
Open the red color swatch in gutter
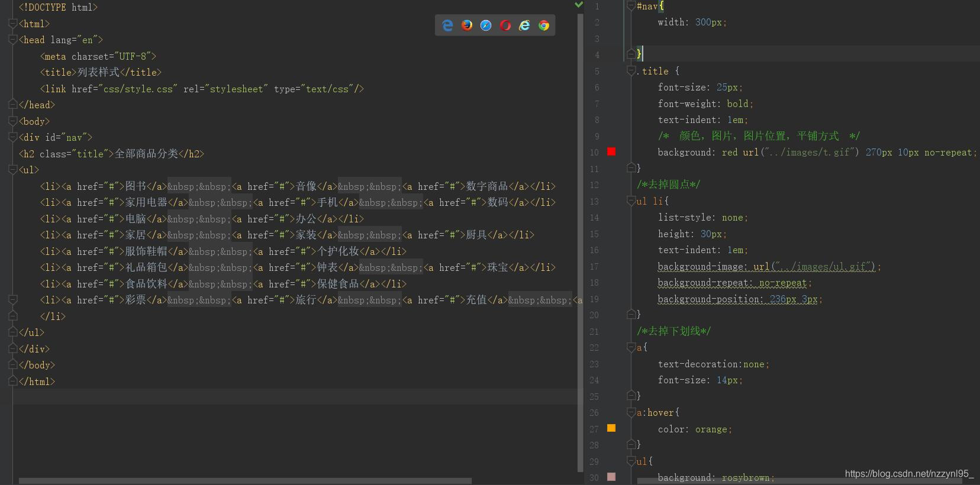pyautogui.click(x=611, y=152)
